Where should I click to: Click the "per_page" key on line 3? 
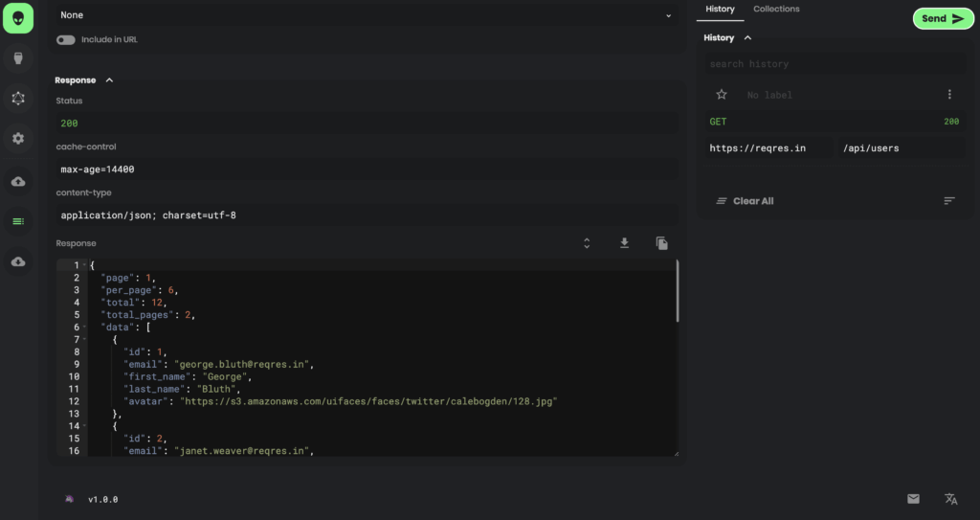129,290
